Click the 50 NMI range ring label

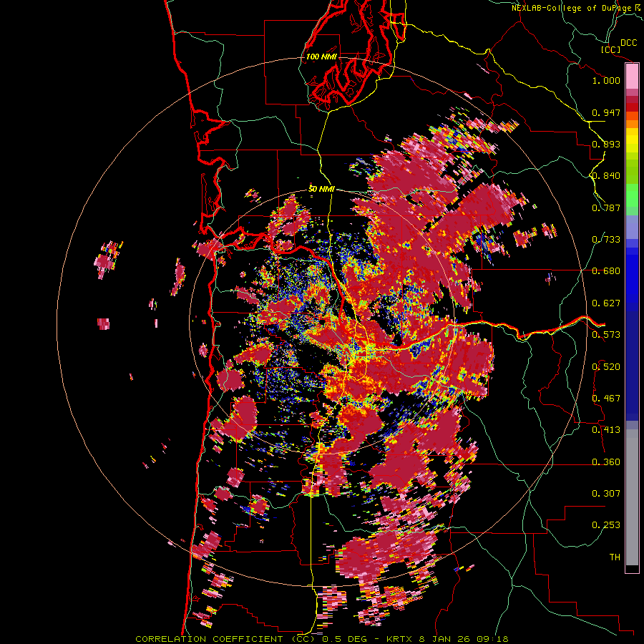[321, 189]
